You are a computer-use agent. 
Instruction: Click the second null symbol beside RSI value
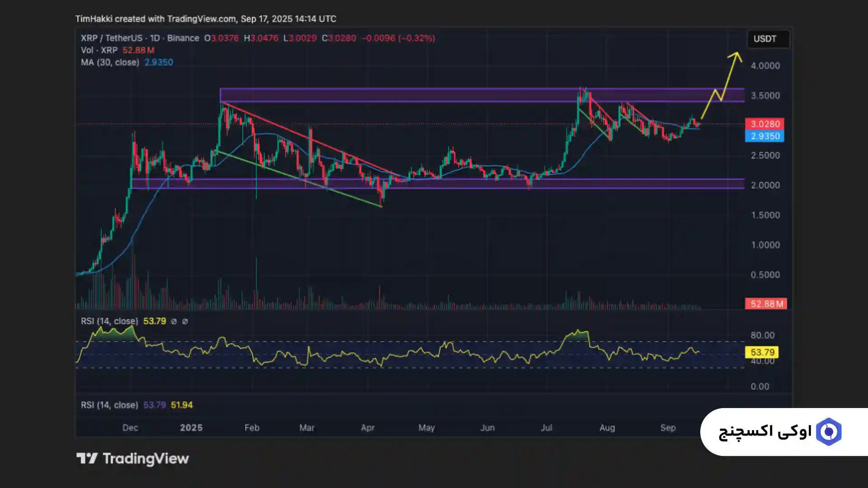tap(185, 321)
